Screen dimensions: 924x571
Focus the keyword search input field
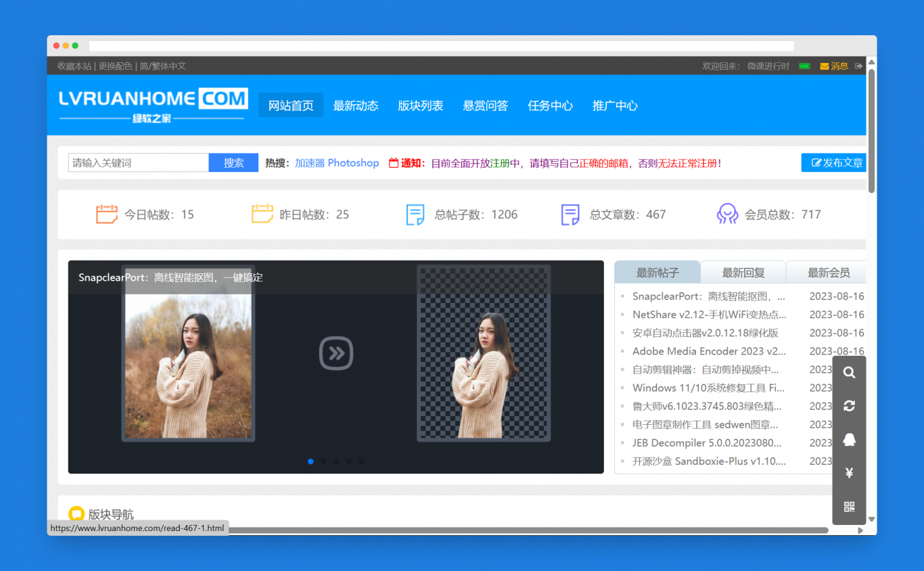(138, 163)
